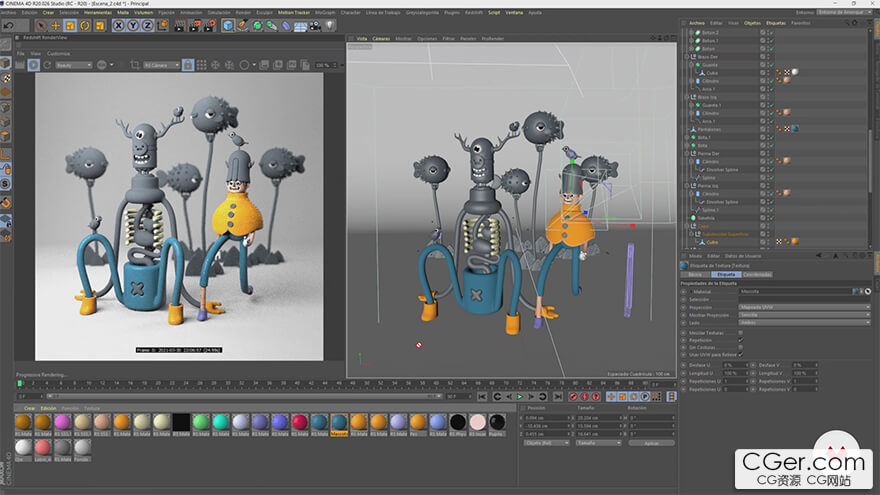Click the green Subdivision Surface generator icon
The width and height of the screenshot is (880, 495).
coord(257,26)
